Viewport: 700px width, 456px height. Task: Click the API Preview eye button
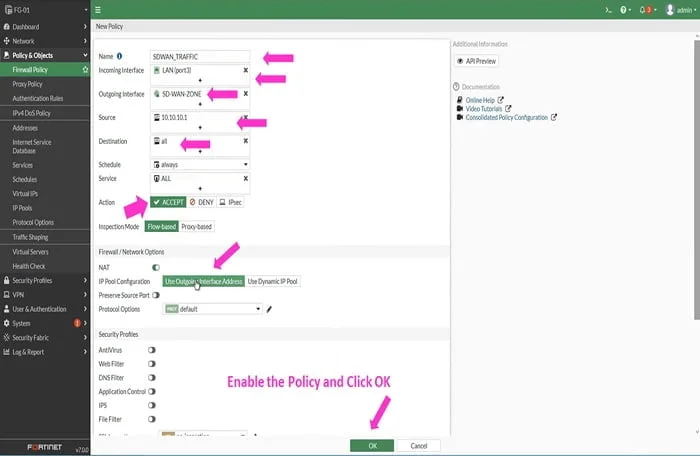[476, 61]
